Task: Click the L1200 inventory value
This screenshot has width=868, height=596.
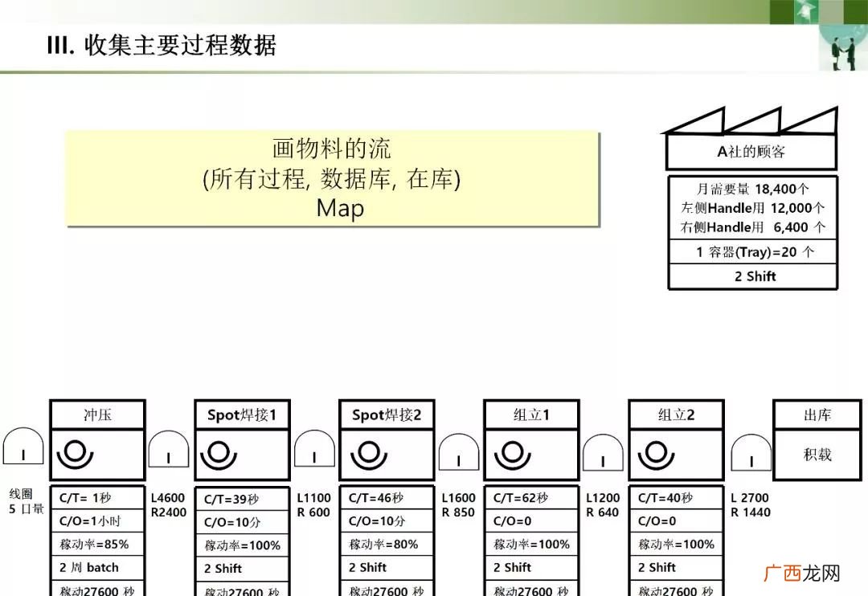Action: [x=603, y=497]
